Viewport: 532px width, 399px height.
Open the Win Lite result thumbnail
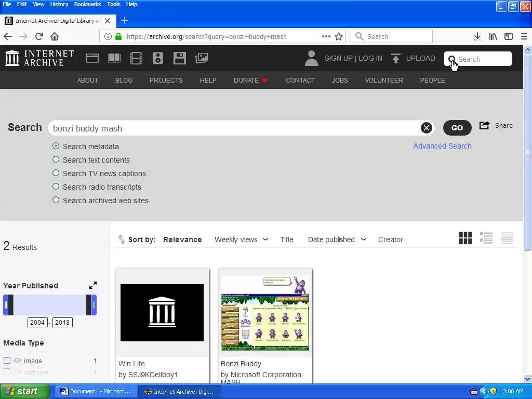[162, 313]
